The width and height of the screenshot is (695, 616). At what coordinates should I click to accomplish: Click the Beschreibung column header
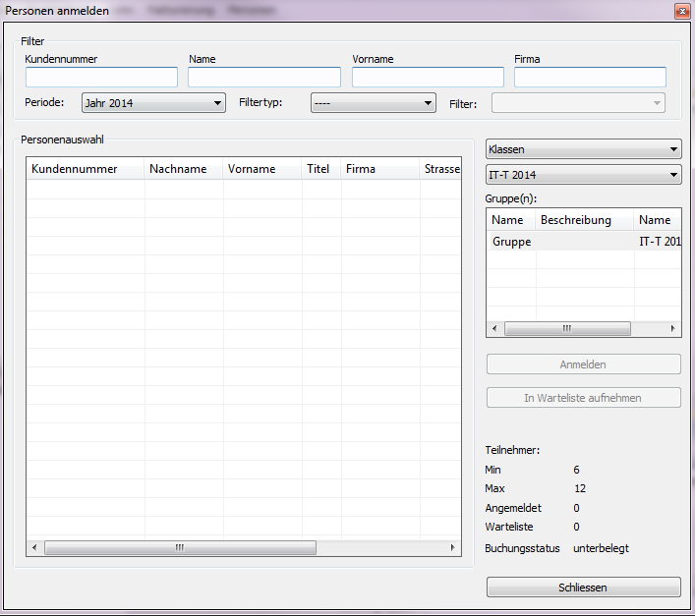584,220
